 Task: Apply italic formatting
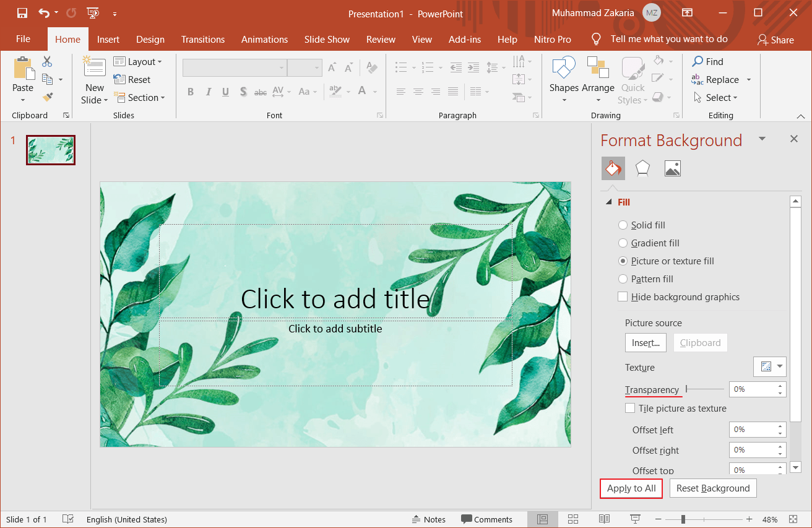(x=208, y=92)
